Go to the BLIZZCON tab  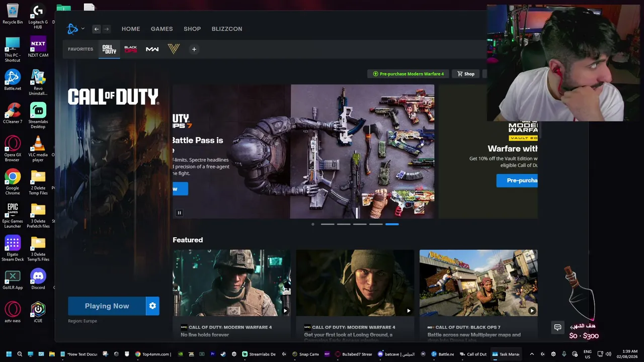[227, 29]
